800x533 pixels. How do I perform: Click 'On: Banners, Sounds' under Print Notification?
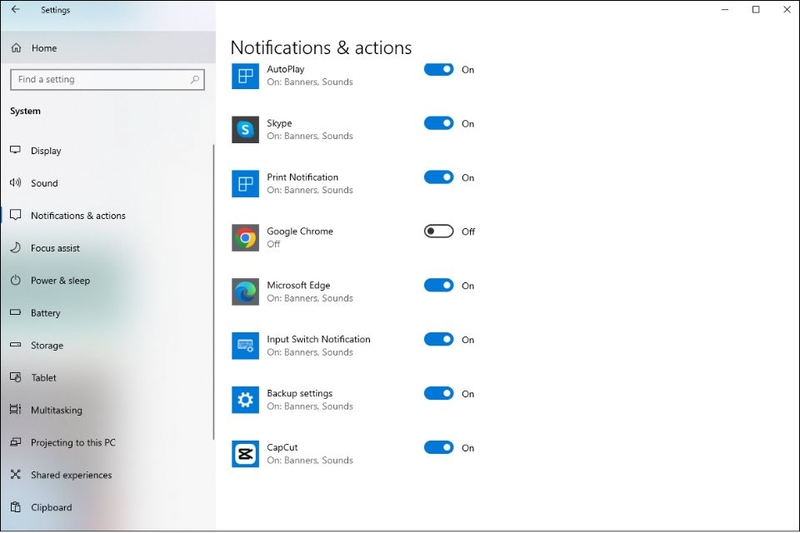point(310,190)
